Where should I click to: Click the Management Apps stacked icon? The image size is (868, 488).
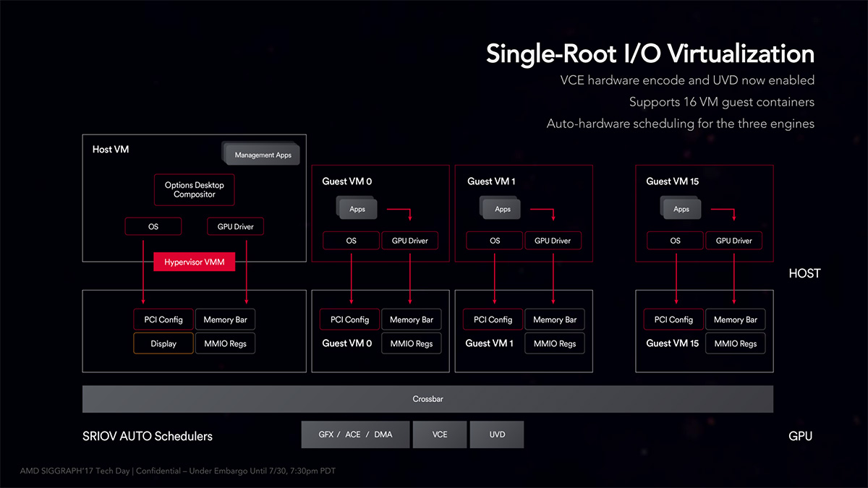coord(260,154)
